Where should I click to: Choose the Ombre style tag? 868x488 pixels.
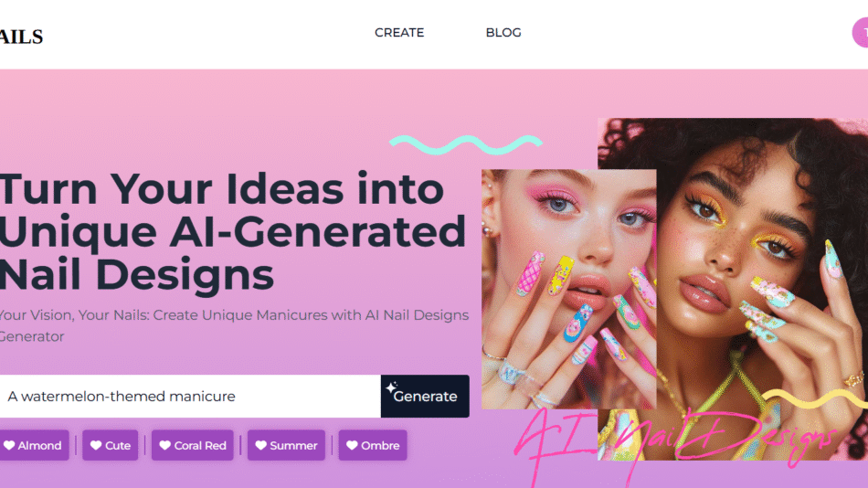(373, 445)
